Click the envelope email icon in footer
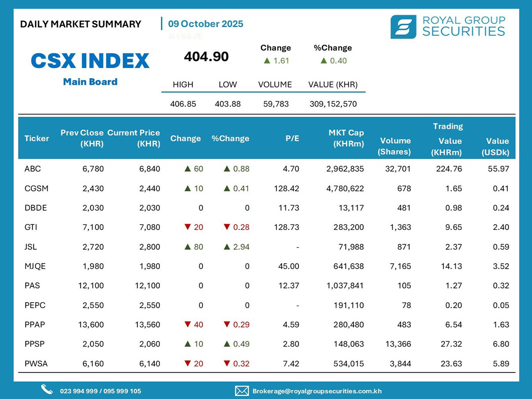The height and width of the screenshot is (399, 532). point(242,391)
